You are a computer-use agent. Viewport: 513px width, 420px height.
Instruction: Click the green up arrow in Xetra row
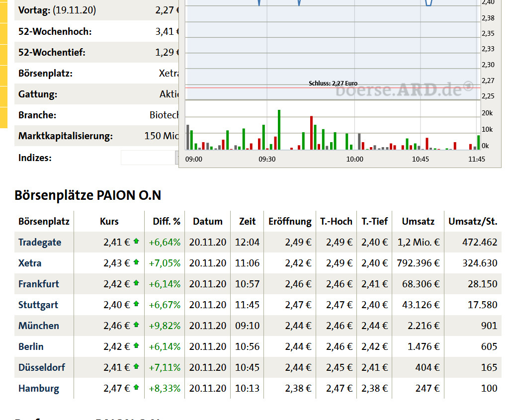coord(136,262)
